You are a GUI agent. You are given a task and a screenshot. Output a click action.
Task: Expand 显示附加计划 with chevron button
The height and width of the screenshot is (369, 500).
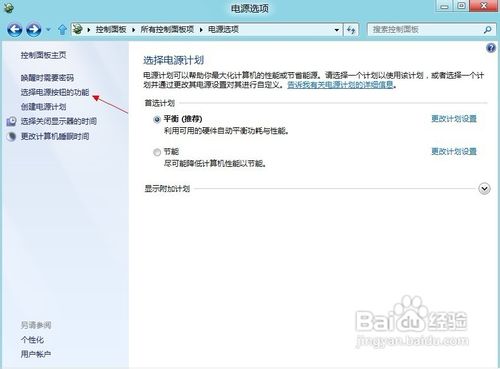click(484, 189)
